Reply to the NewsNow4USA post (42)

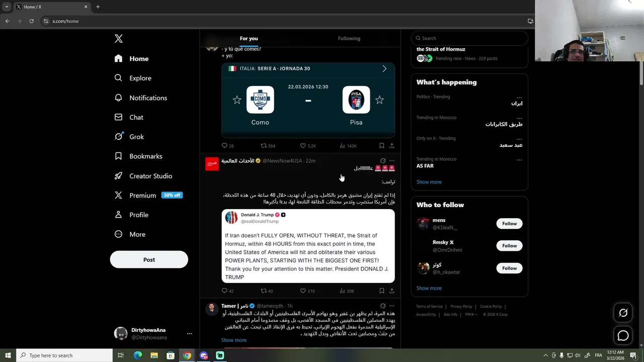pyautogui.click(x=227, y=291)
